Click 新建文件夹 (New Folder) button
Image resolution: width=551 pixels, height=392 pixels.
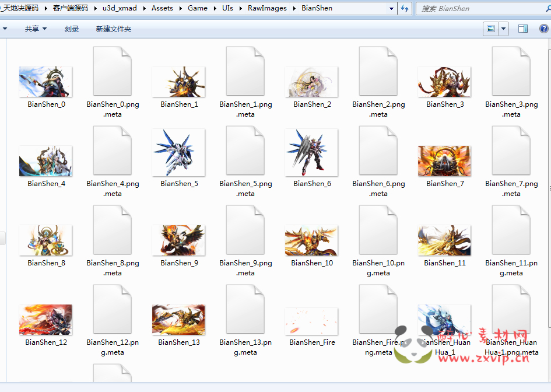(114, 29)
